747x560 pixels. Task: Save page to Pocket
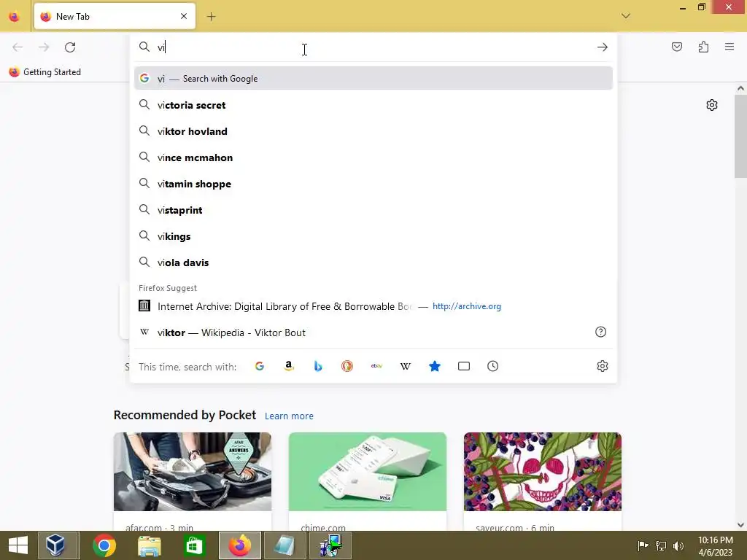click(x=676, y=47)
